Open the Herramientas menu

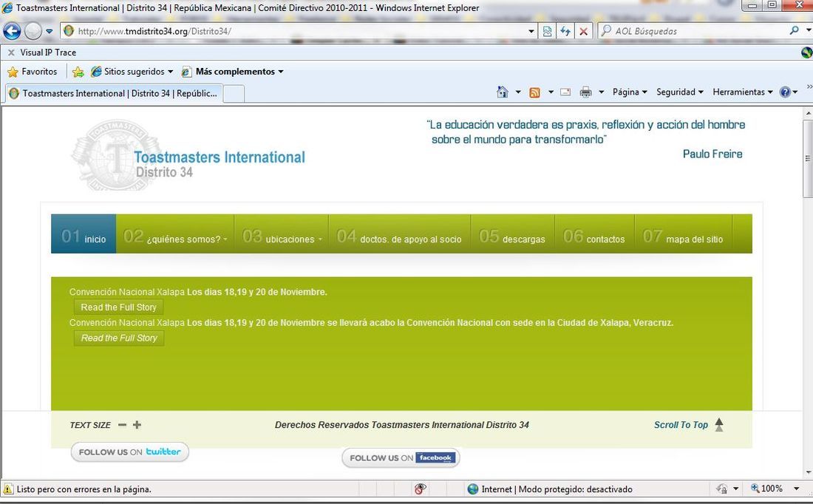(743, 92)
